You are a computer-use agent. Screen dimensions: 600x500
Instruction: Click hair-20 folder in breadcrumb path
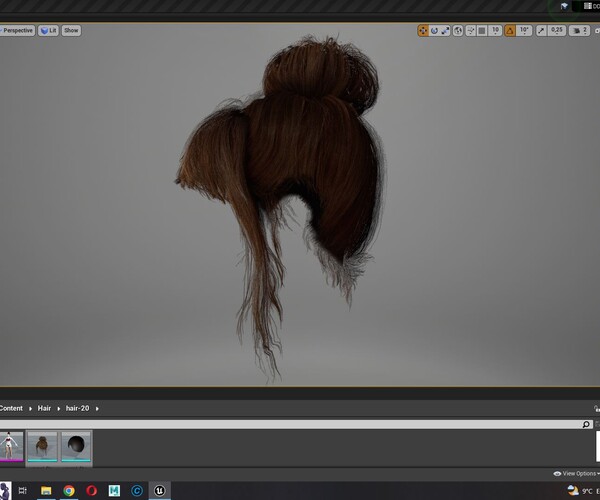point(77,408)
